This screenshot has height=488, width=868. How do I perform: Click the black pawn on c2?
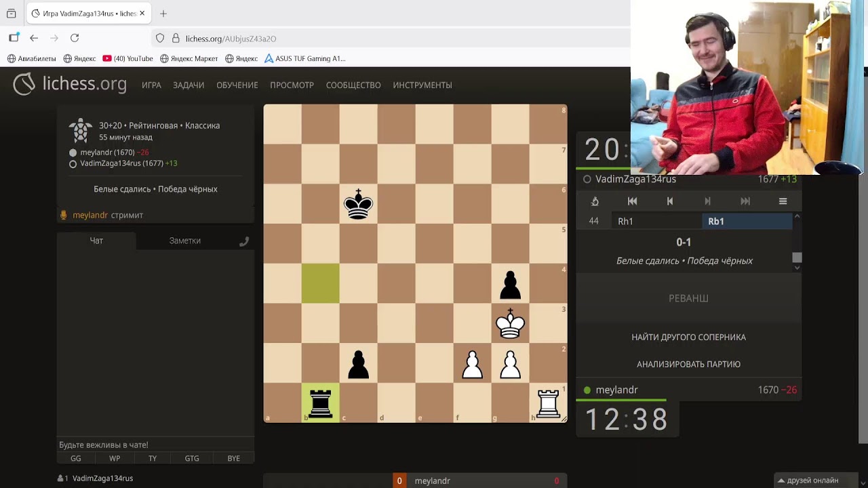pos(358,364)
